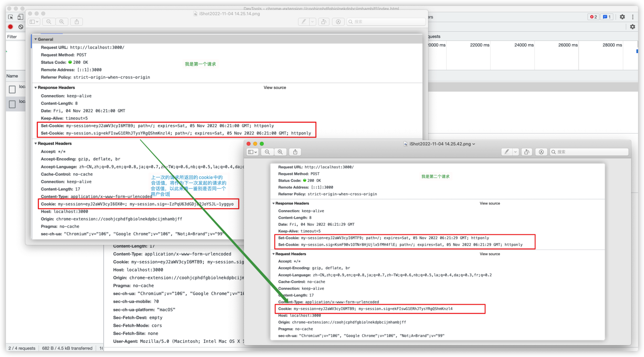Zoom out in 14.25.14 Preview window
Viewport: 644px width, 357px height.
[x=49, y=22]
